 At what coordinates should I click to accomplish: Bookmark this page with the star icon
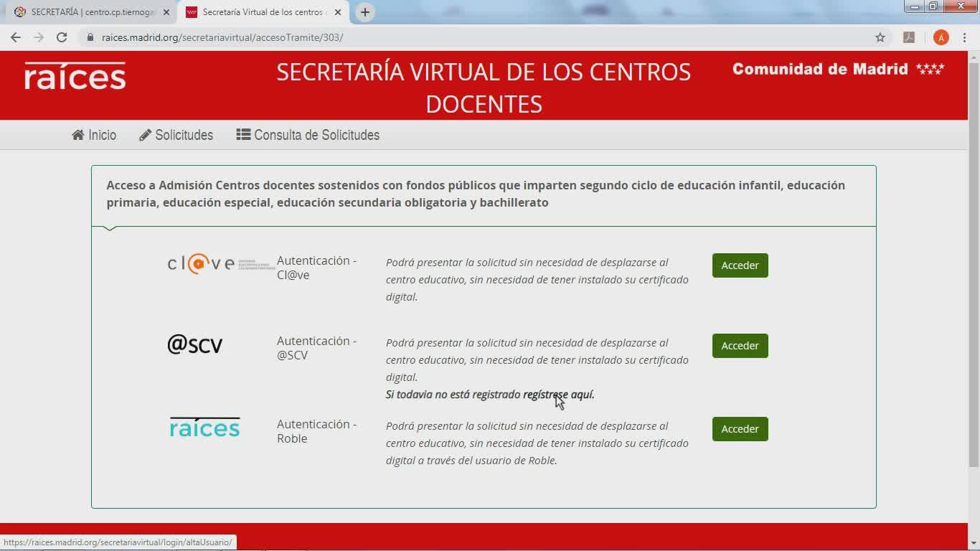click(x=880, y=37)
